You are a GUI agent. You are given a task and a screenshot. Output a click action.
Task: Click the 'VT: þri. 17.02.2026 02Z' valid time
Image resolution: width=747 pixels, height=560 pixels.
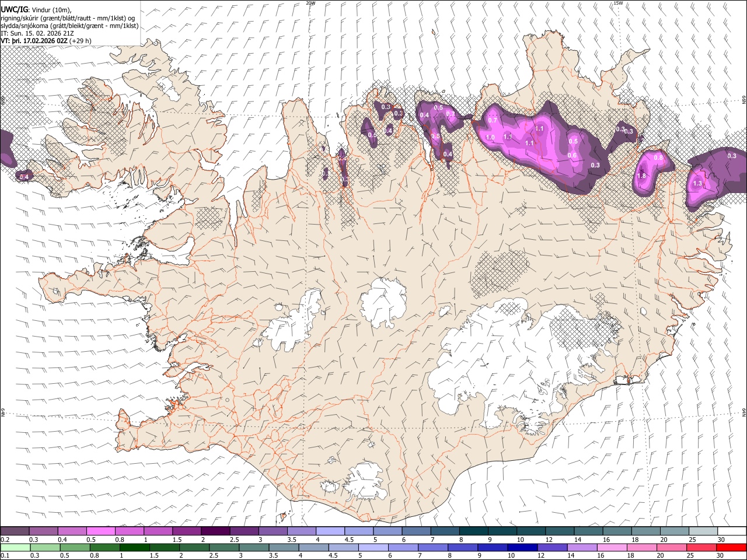coord(34,41)
